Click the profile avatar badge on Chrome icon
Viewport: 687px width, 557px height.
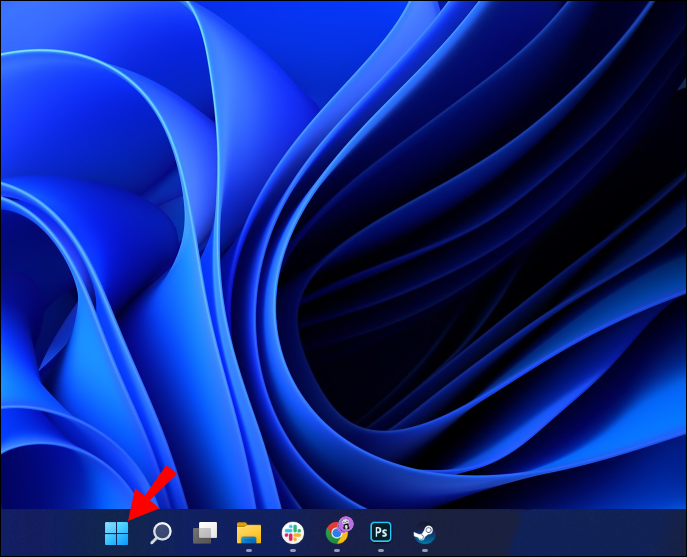tap(346, 523)
